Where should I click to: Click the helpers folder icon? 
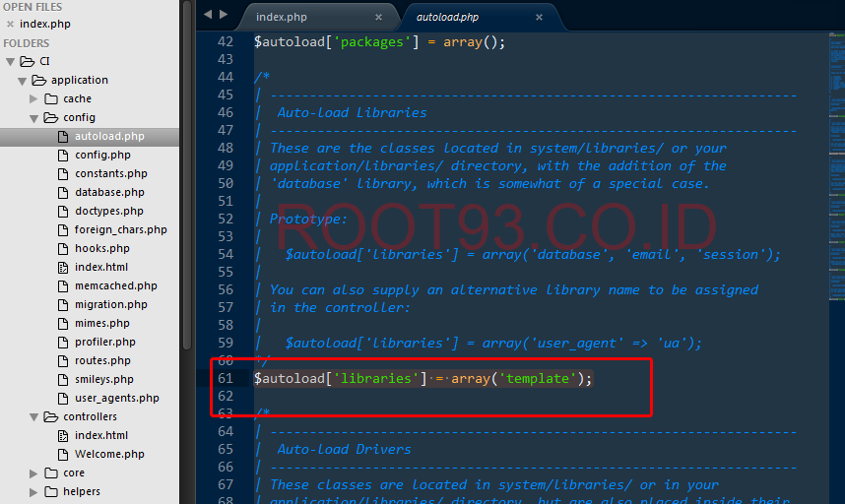pos(51,492)
